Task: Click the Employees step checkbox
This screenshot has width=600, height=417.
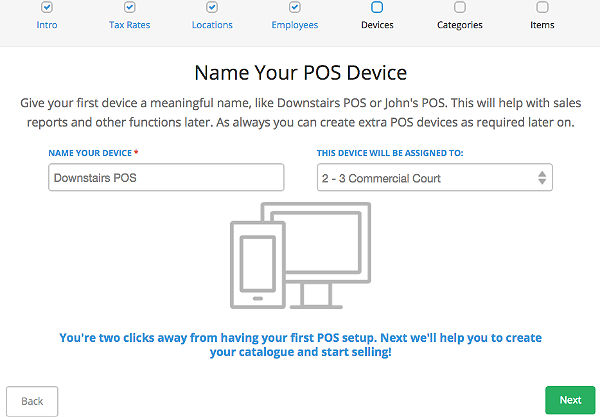Action: [295, 7]
